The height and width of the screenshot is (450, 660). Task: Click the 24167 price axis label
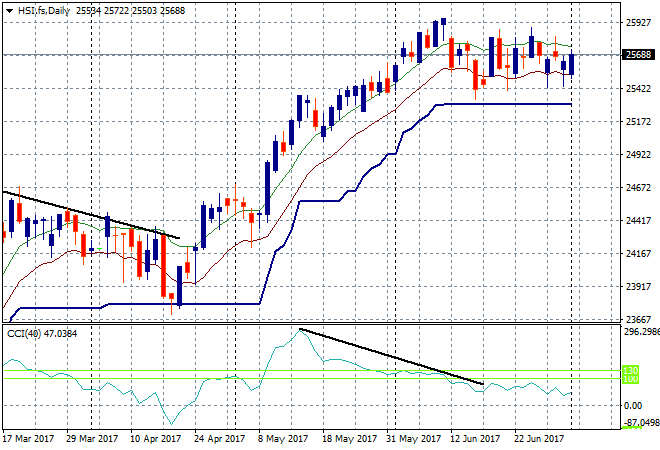[x=639, y=253]
